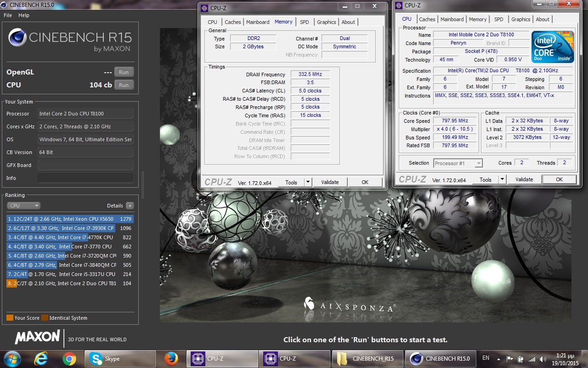
Task: Click OK in Memory CPU-Z window
Action: tap(365, 182)
